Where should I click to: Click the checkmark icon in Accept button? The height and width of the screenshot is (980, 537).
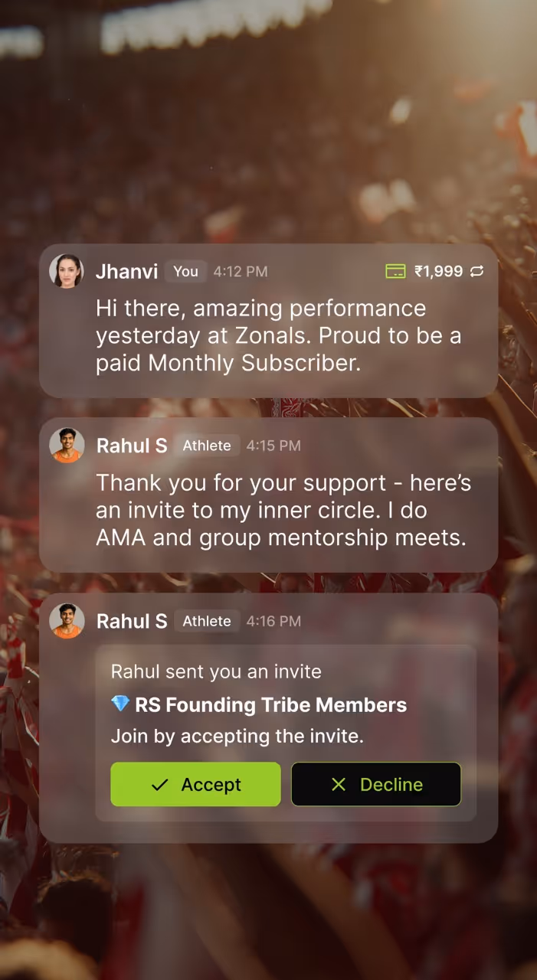click(159, 785)
